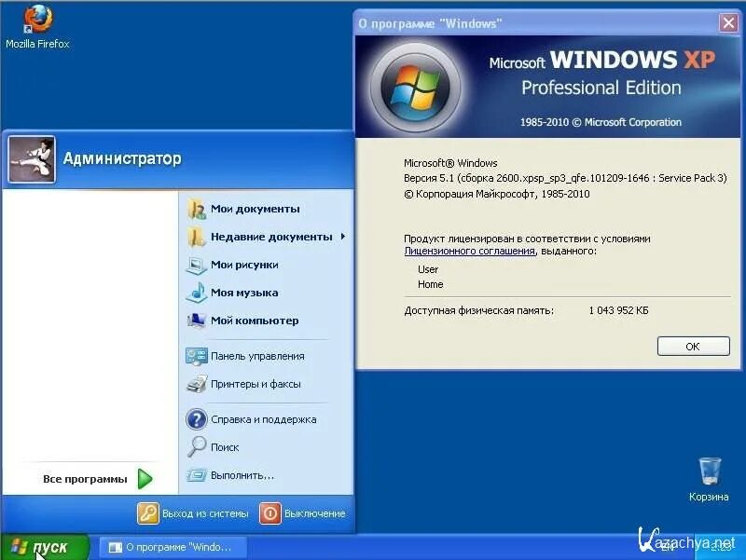
Task: Click Выход из системы label
Action: [x=205, y=514]
